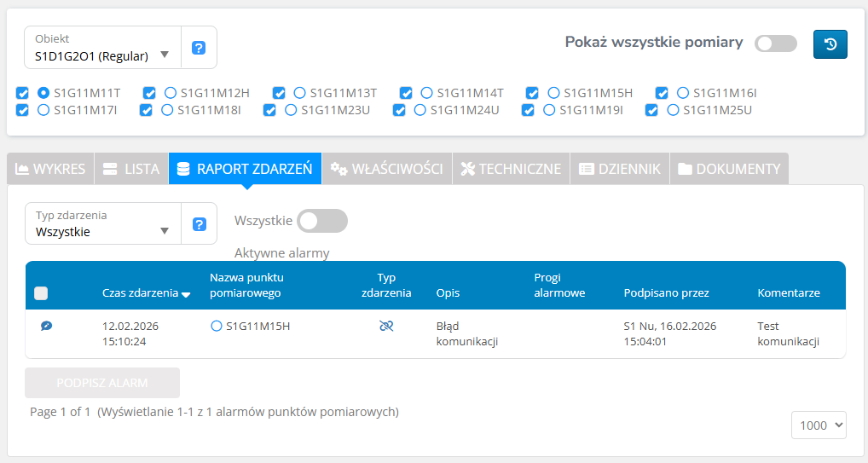Click help icon beside Typ zdarzenia dropdown

click(x=199, y=224)
